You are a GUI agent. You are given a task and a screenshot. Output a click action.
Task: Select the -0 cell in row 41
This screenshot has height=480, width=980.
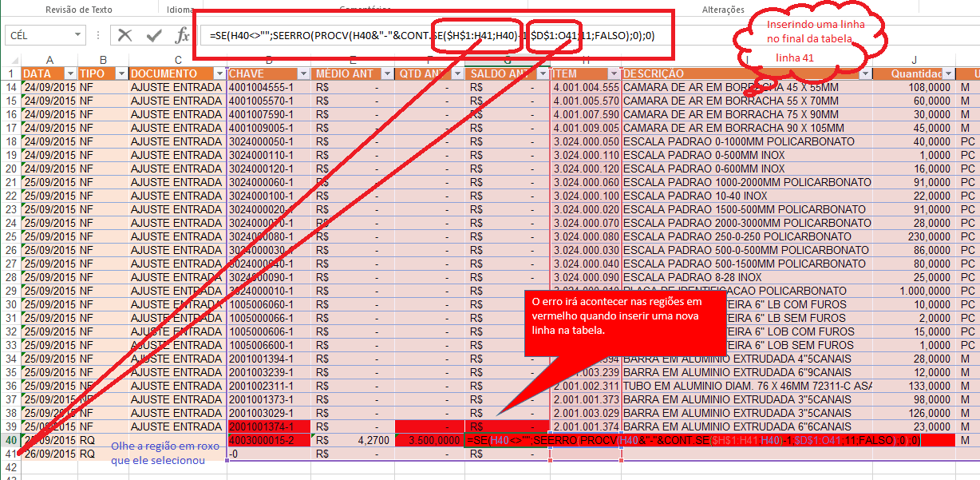pos(269,454)
